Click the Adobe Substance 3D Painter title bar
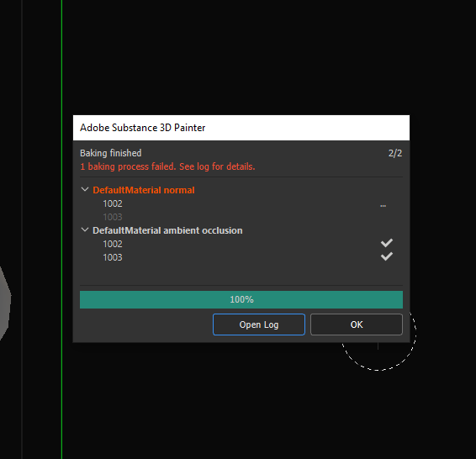This screenshot has height=459, width=476. 241,128
